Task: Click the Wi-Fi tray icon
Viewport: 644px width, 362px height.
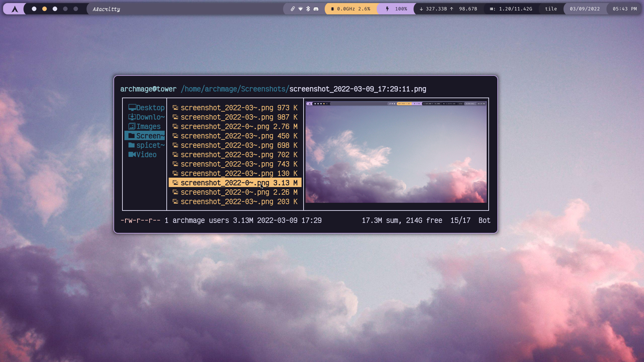Action: [301, 9]
